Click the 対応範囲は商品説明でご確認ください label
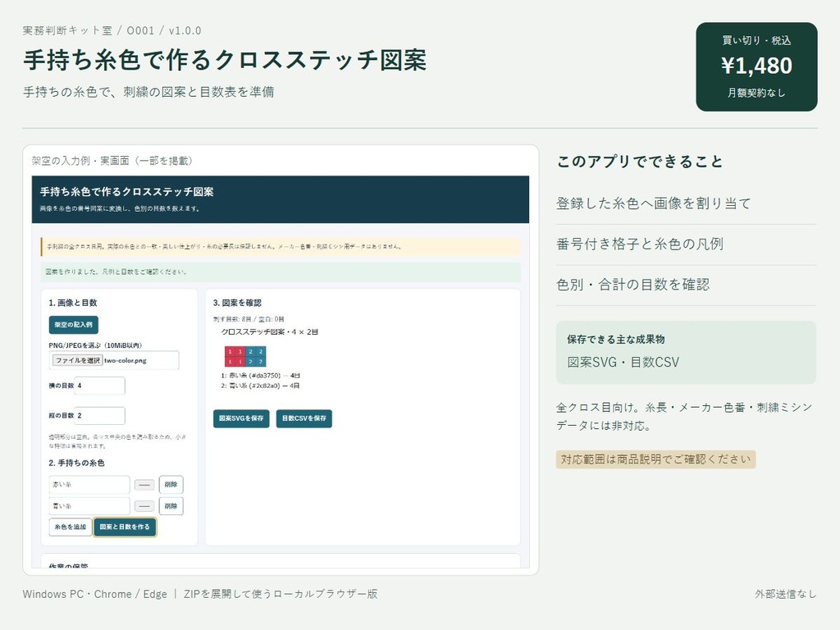Viewport: 840px width, 630px height. tap(655, 459)
